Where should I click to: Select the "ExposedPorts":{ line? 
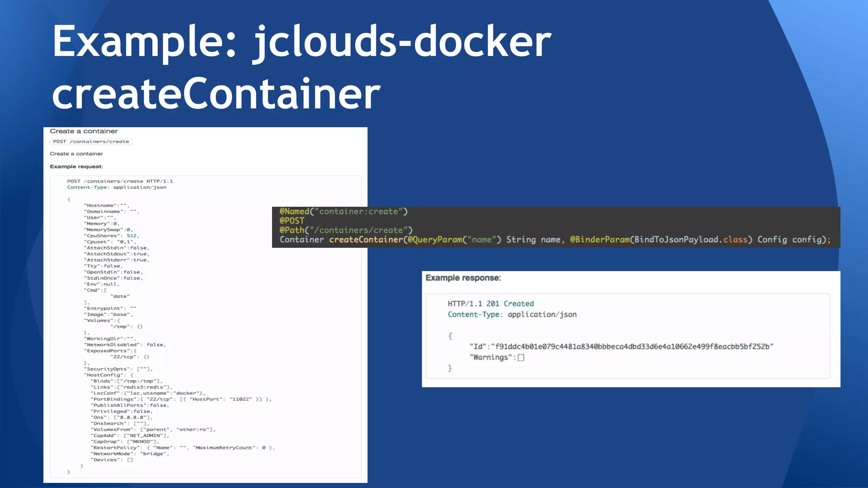[x=110, y=351]
